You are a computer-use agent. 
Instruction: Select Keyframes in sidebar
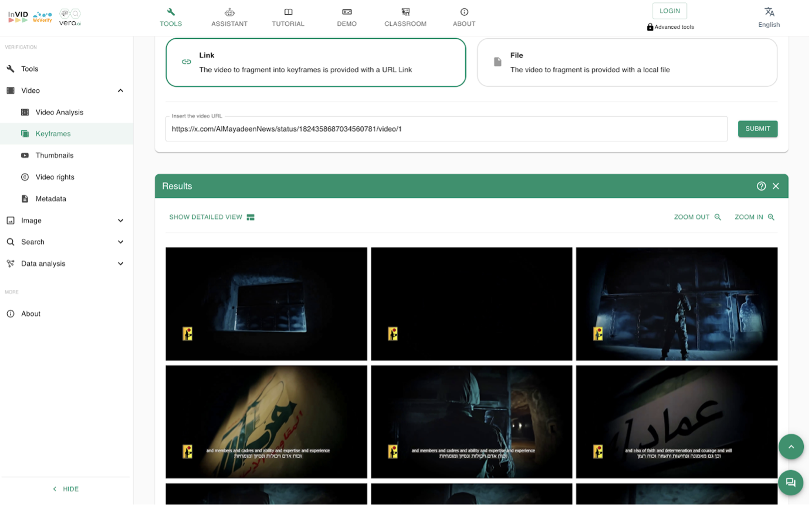click(67, 134)
